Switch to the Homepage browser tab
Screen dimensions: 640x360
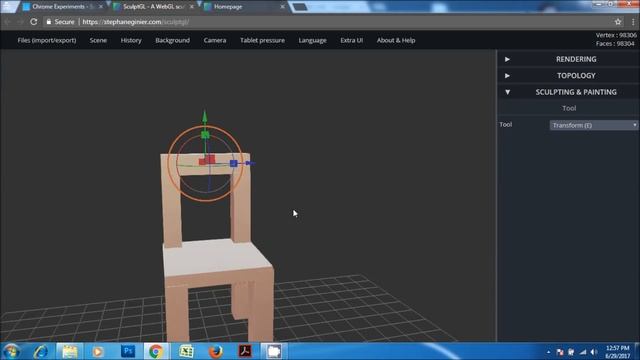[241, 7]
